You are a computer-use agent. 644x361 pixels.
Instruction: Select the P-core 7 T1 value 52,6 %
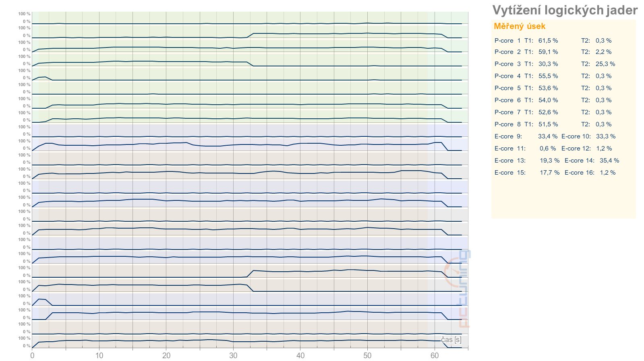(x=548, y=112)
